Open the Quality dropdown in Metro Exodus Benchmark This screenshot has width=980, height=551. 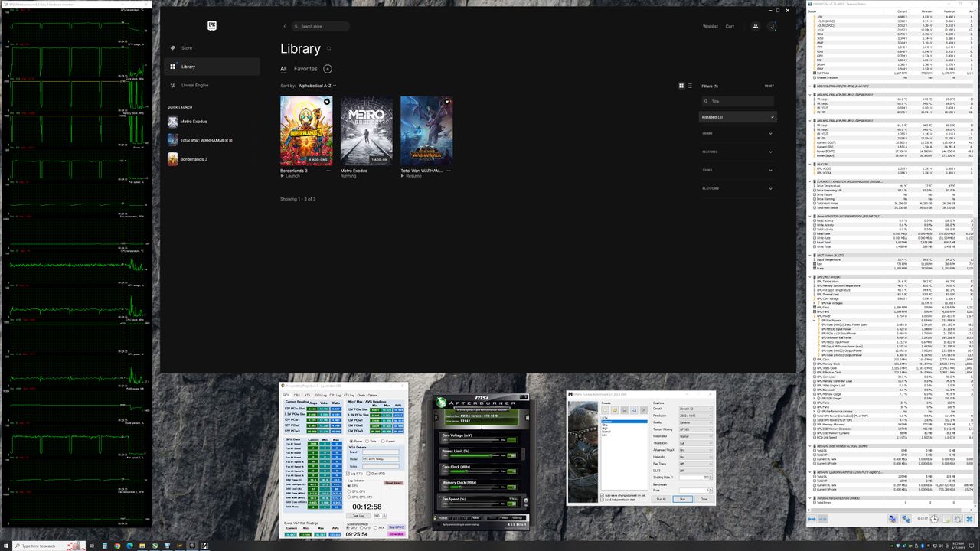click(696, 422)
